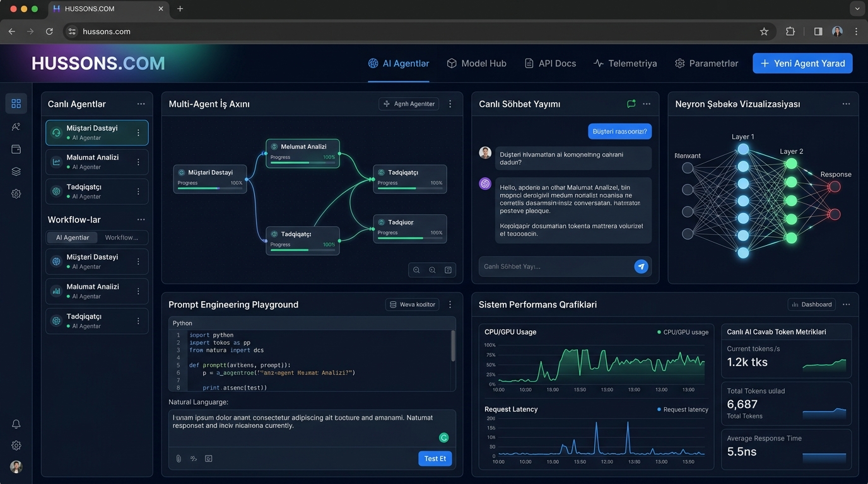
Task: Reload the browser page
Action: click(x=49, y=32)
